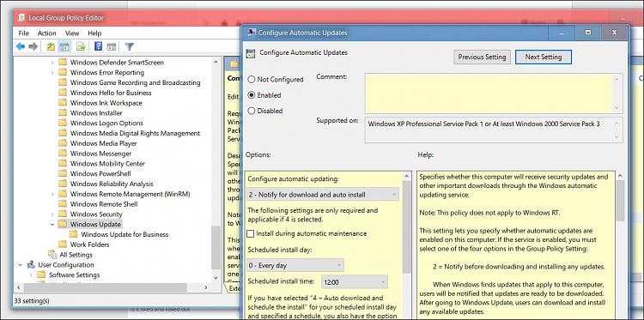Click the Filter funnel toolbar icon
This screenshot has width=644, height=320.
pos(129,47)
